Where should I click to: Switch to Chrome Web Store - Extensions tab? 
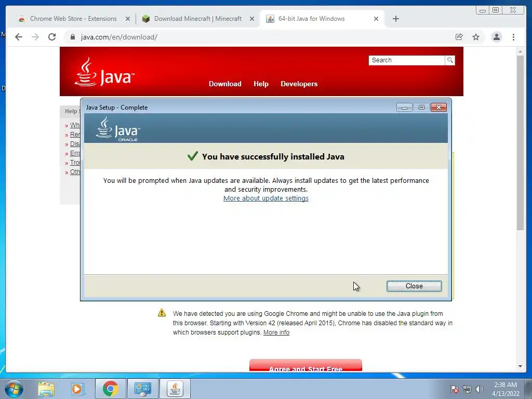click(73, 19)
